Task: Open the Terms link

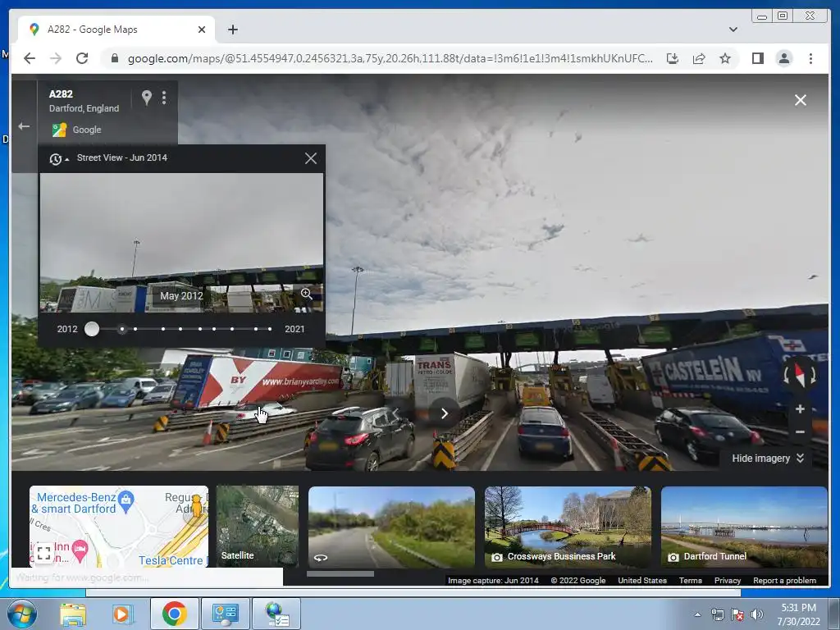Action: (691, 580)
